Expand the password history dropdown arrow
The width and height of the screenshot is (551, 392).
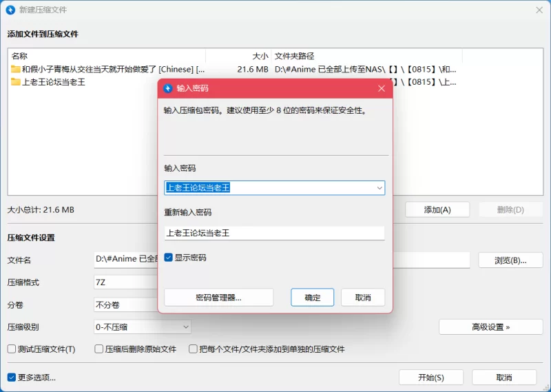(x=380, y=188)
